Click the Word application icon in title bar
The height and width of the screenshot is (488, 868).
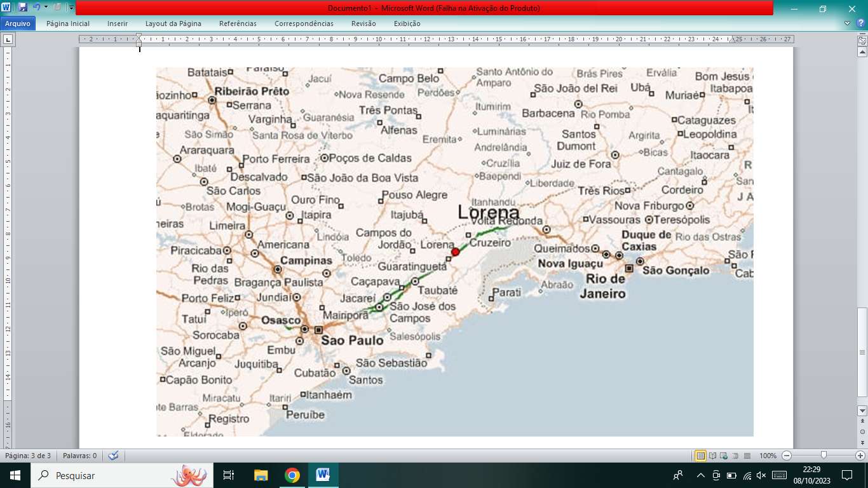click(7, 8)
